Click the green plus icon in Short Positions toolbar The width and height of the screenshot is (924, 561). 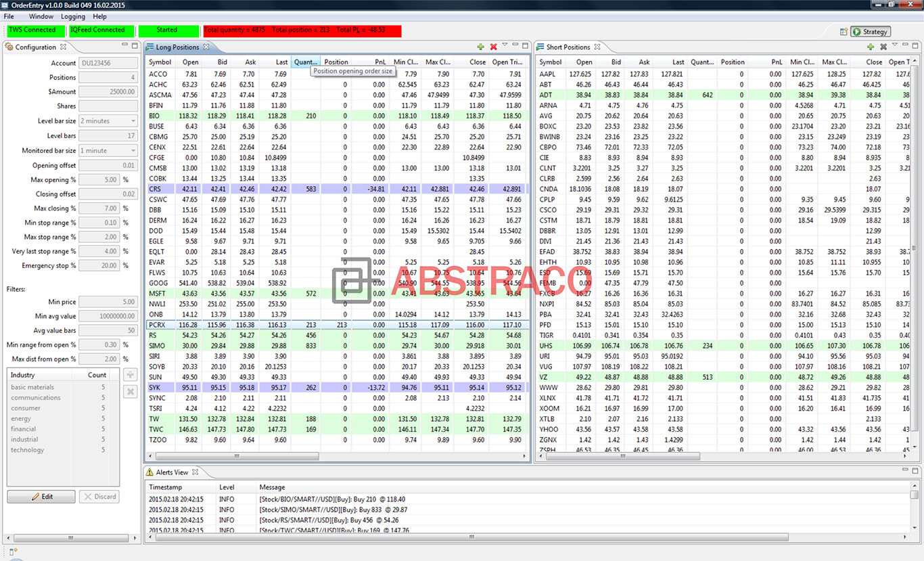pos(871,47)
